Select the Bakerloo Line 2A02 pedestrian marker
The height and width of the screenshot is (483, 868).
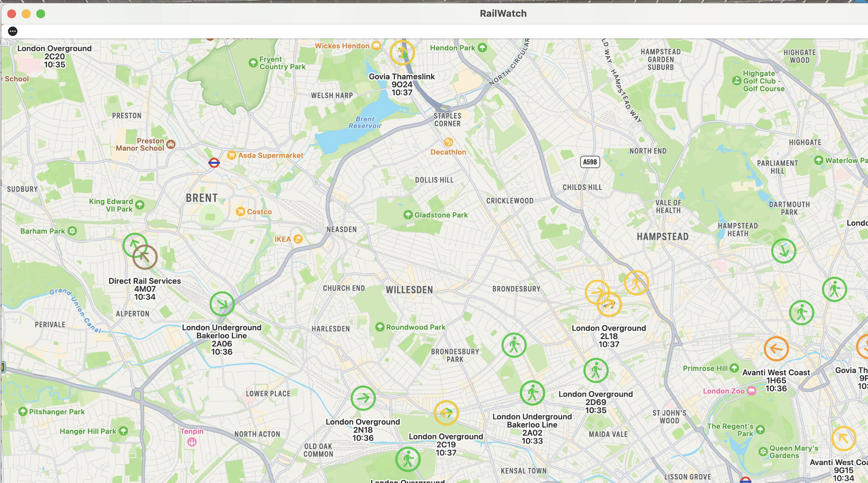(532, 393)
